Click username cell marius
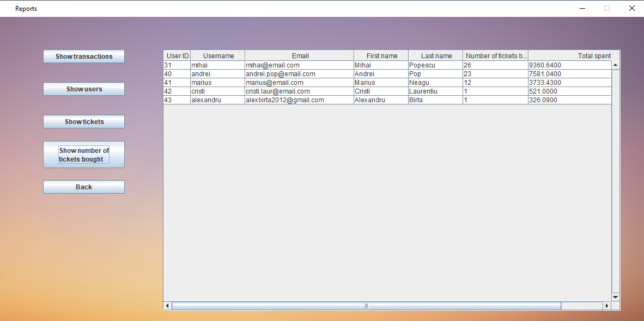 (218, 82)
